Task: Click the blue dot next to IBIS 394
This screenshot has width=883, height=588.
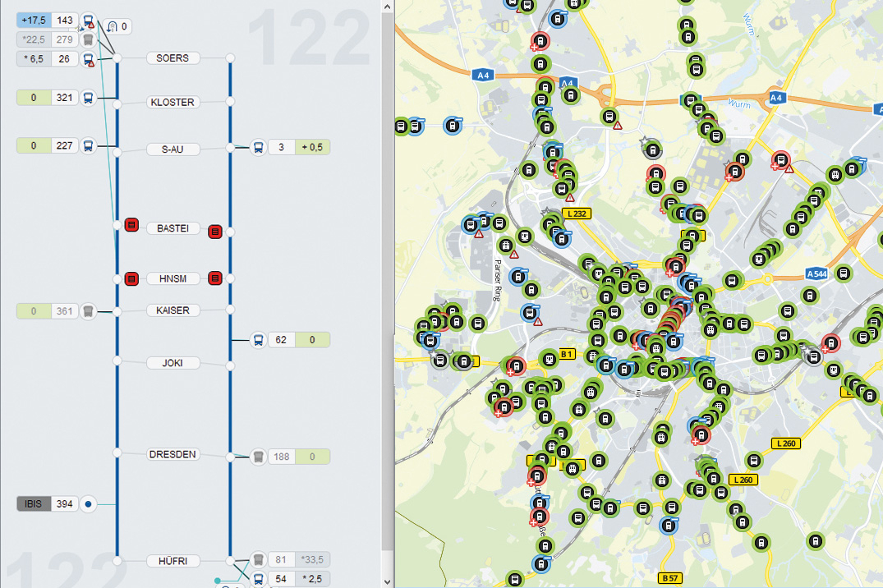Action: click(x=88, y=504)
